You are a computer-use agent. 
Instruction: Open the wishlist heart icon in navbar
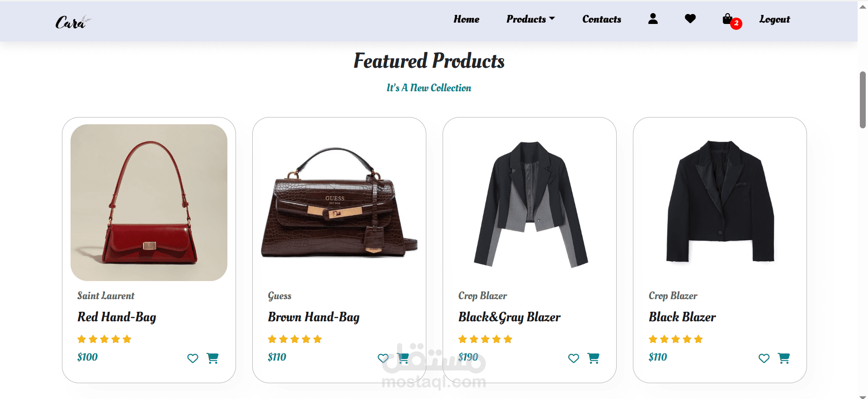[x=690, y=19]
